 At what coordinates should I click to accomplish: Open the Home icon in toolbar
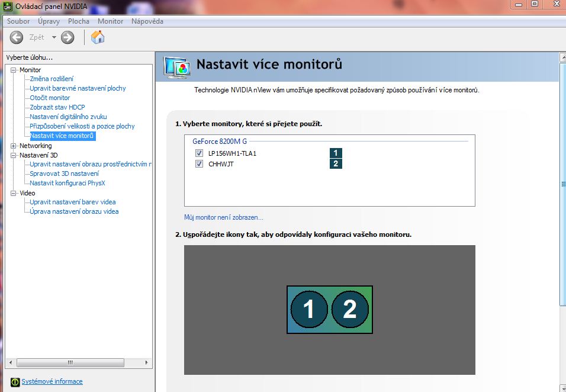(98, 37)
